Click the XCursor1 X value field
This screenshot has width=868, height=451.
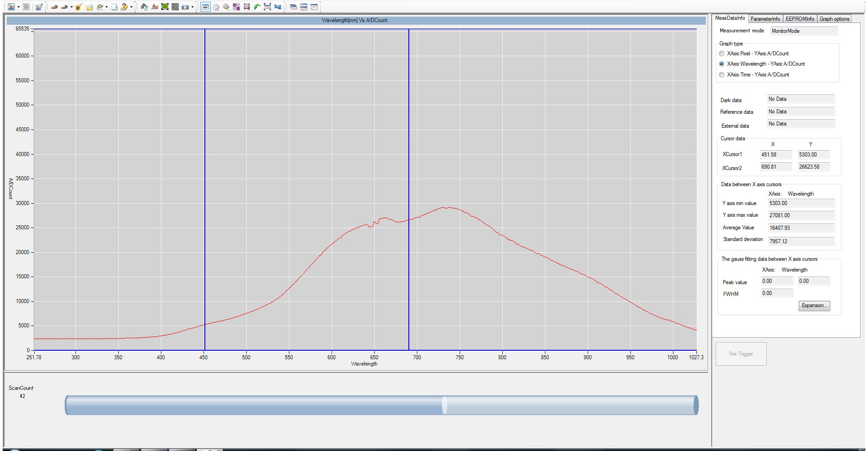[x=775, y=155]
